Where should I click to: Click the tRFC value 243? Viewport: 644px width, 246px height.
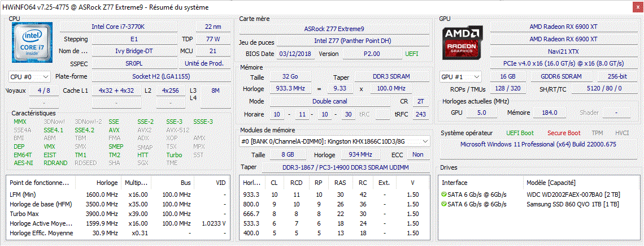tap(420, 114)
